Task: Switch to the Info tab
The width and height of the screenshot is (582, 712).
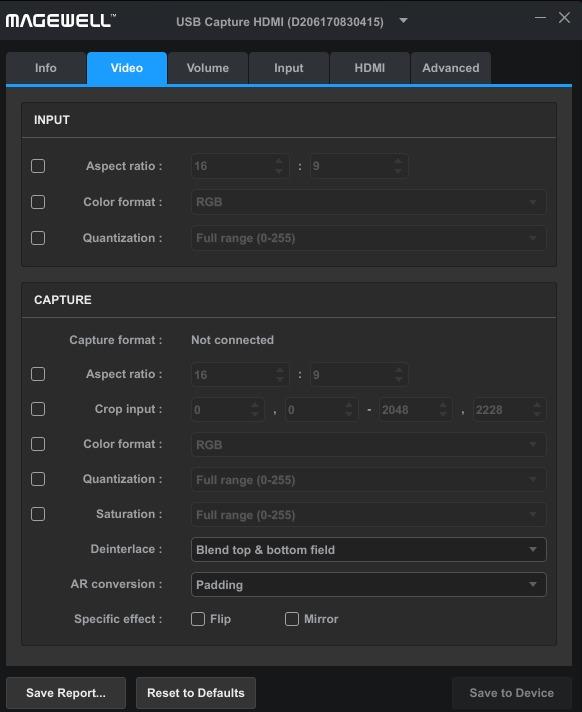Action: (46, 68)
